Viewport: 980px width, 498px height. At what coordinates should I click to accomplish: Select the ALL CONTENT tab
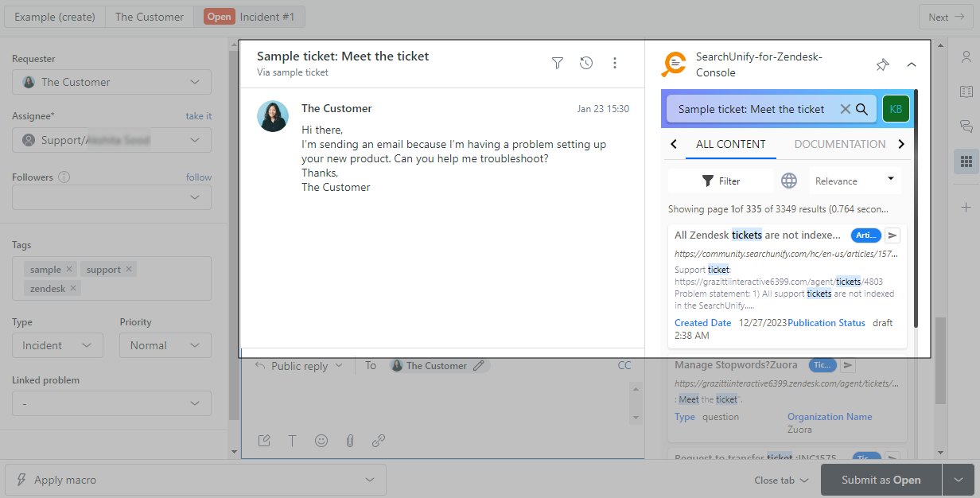click(730, 144)
